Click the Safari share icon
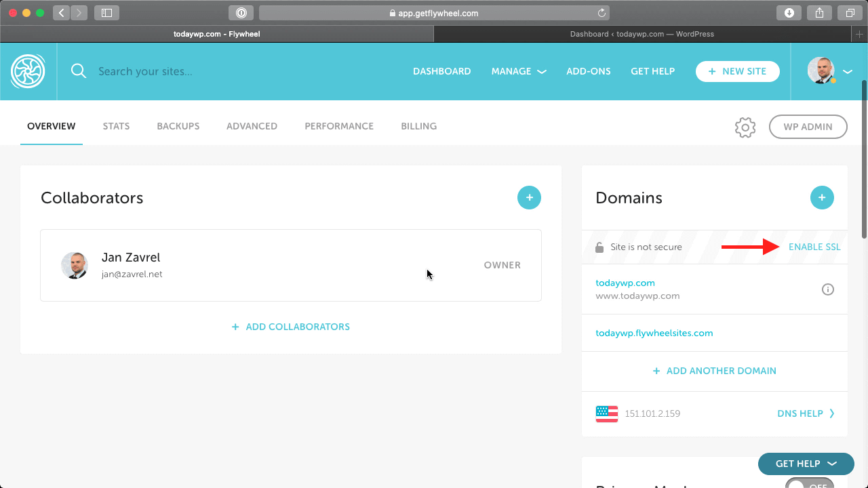Screen dimensions: 868x488 click(819, 13)
